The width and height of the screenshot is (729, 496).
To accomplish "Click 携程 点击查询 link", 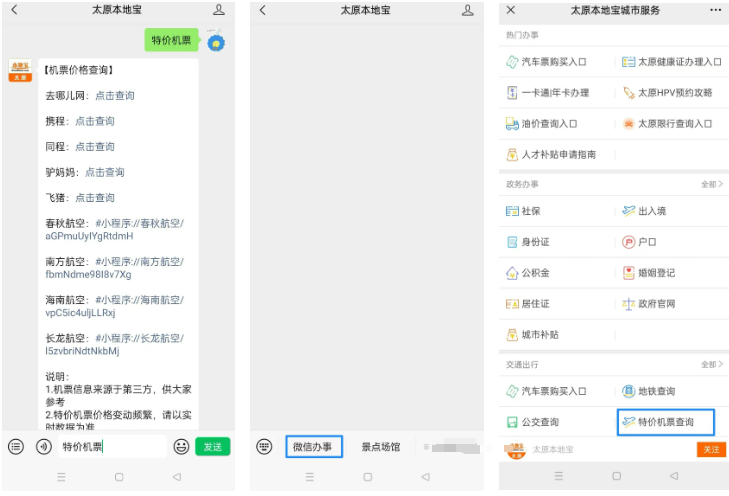I will [95, 121].
